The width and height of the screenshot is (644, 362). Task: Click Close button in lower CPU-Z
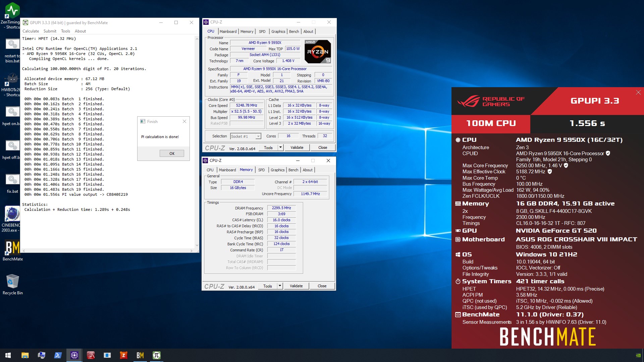pos(322,286)
